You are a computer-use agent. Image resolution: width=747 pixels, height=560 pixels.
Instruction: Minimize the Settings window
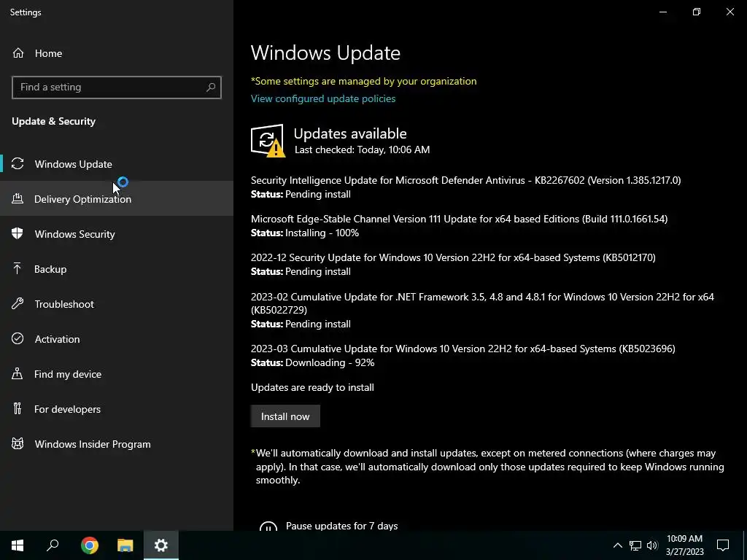pyautogui.click(x=662, y=12)
